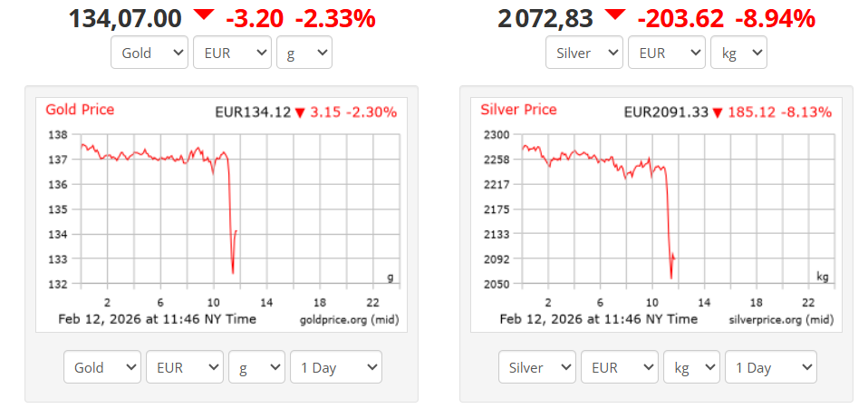The image size is (868, 418).
Task: Expand the top kg weight unit dropdown
Action: [738, 53]
